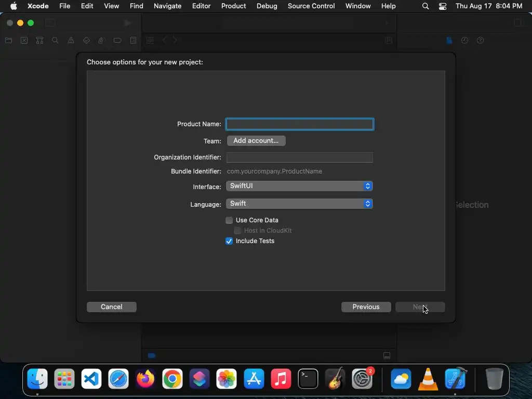Open Finder from the Dock
The image size is (532, 399).
pos(37,379)
